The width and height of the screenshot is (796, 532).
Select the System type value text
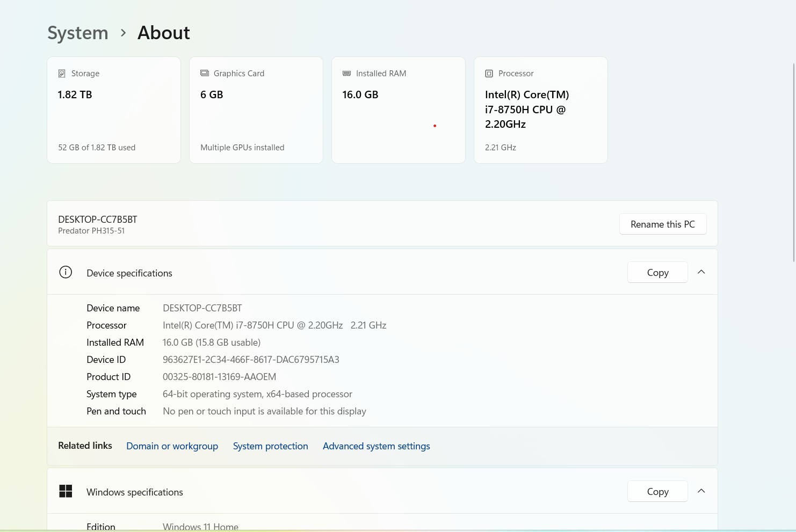257,394
